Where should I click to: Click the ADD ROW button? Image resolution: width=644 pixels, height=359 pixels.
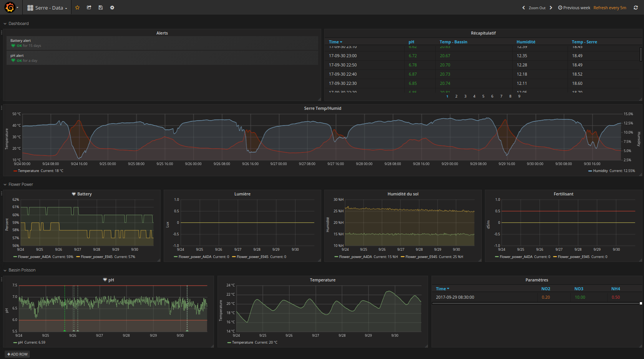pyautogui.click(x=17, y=354)
